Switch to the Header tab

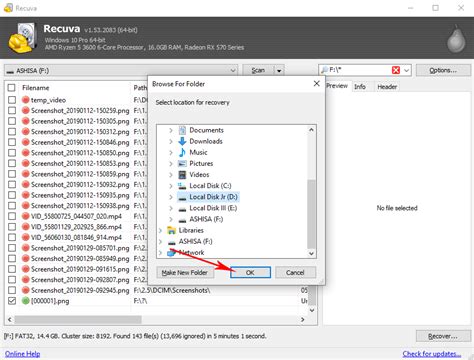pyautogui.click(x=387, y=87)
